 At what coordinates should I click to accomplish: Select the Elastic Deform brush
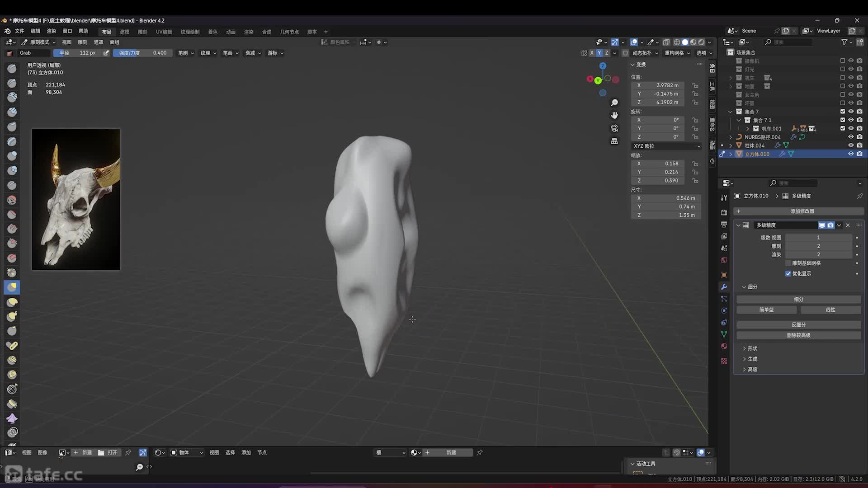coord(12,302)
